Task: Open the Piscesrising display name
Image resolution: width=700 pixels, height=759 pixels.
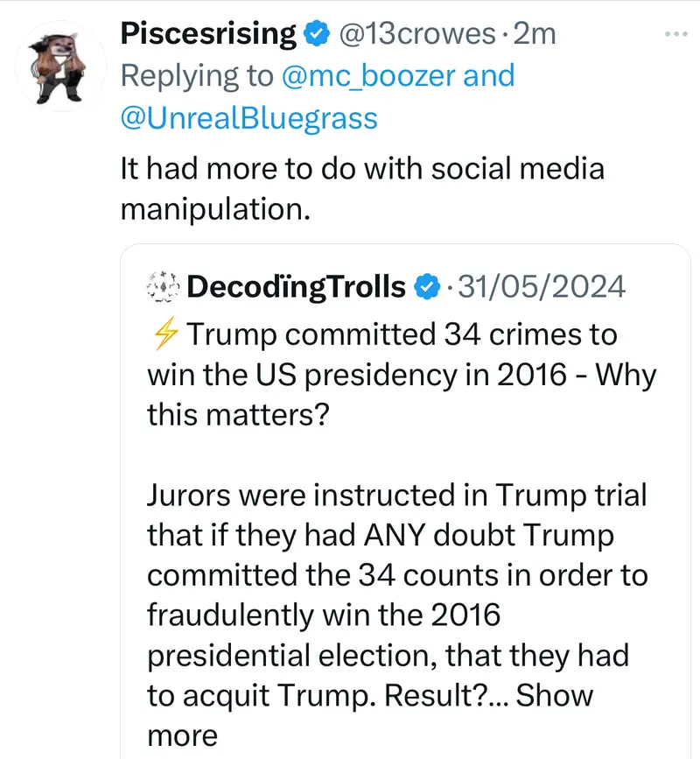Action: click(209, 34)
